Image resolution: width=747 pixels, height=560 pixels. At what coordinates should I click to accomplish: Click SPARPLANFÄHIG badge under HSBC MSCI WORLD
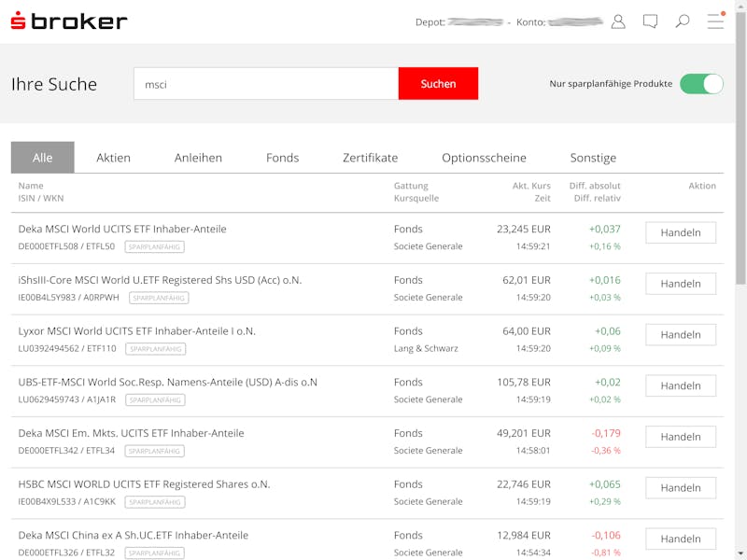[155, 502]
